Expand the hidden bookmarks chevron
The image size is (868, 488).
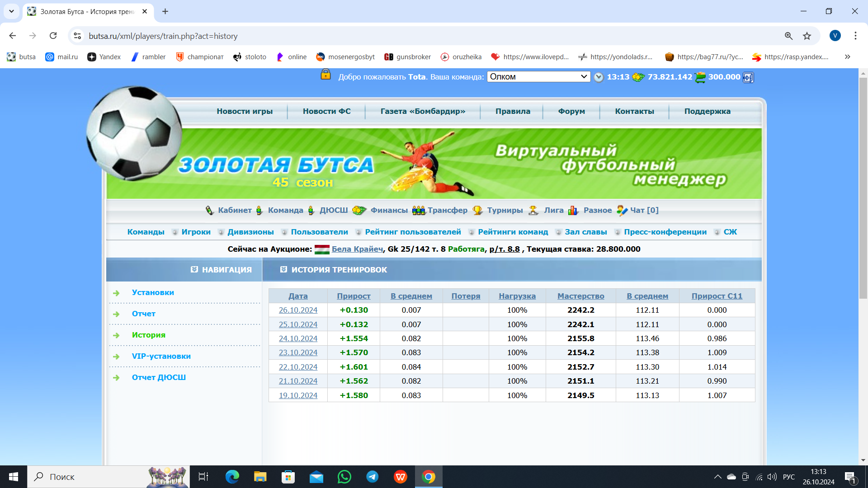click(x=847, y=57)
